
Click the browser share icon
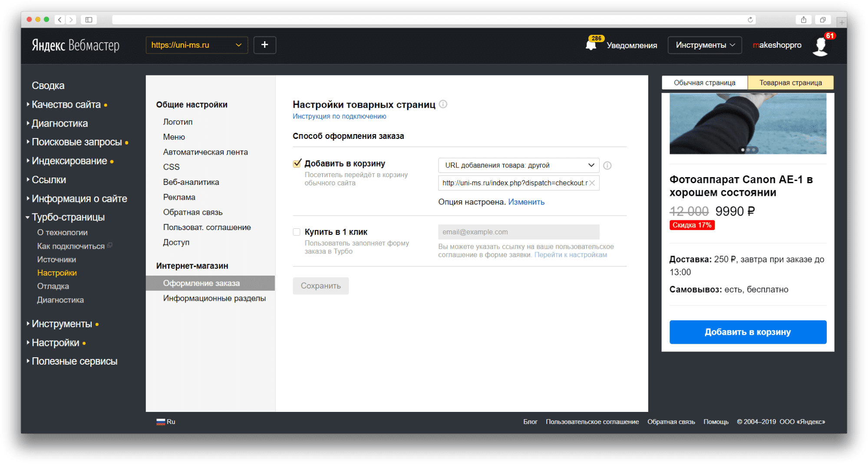click(x=804, y=20)
